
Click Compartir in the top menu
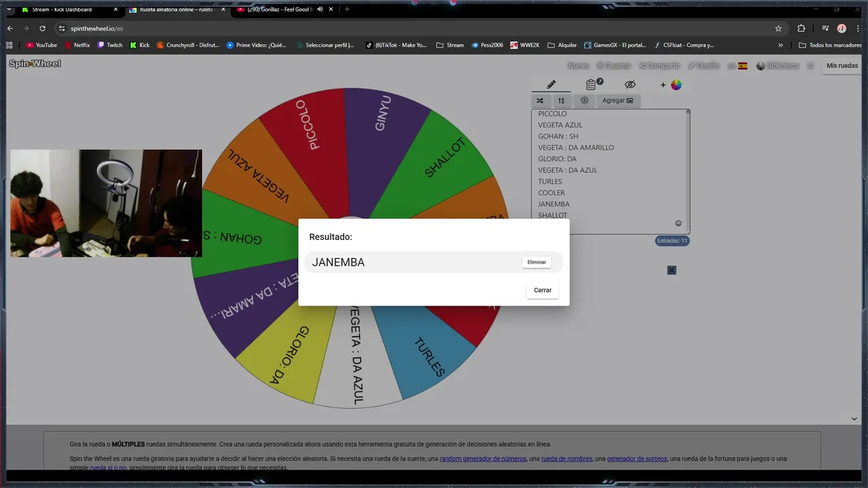click(659, 66)
